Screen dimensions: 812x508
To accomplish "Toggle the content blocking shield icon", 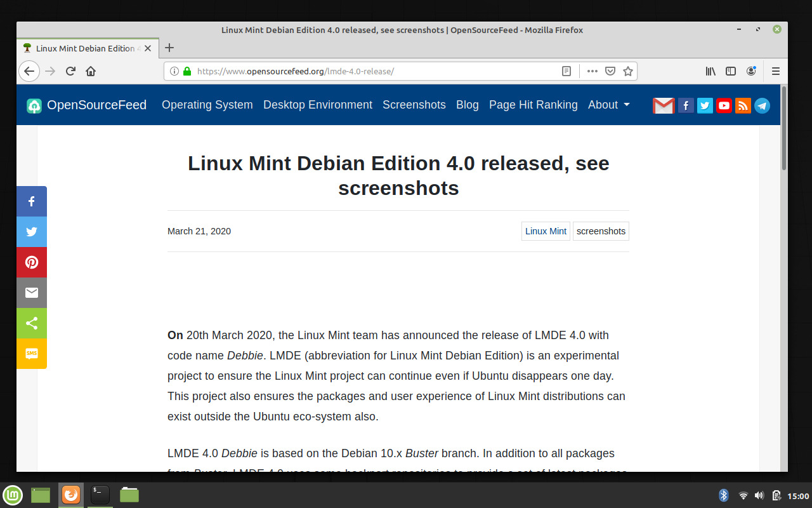I will point(610,71).
